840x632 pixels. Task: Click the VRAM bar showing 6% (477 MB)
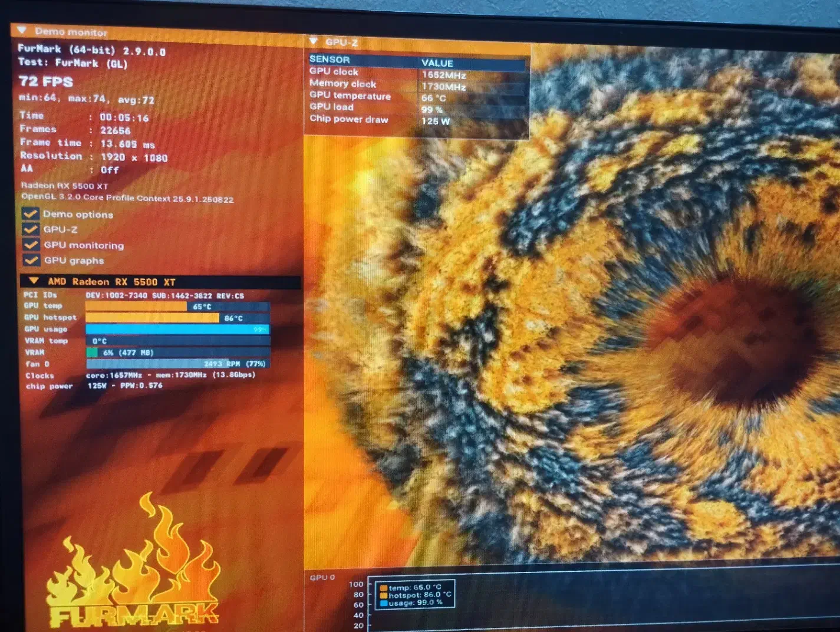pos(177,353)
